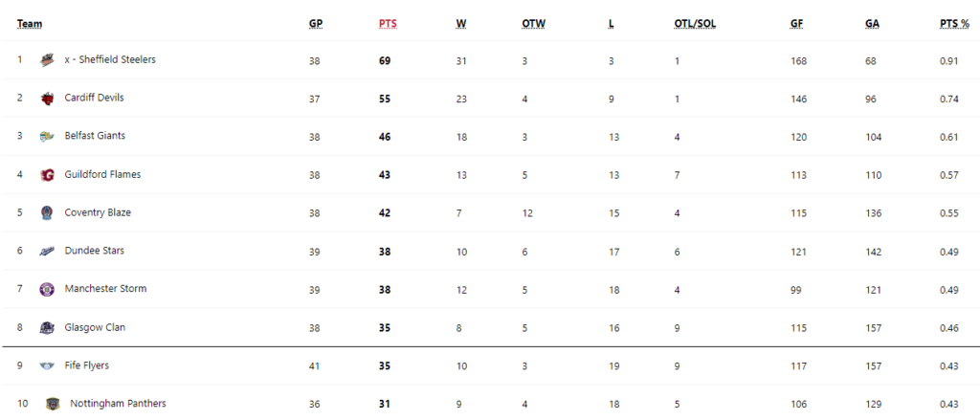Sort standings by GF column
The height and width of the screenshot is (420, 980).
tap(797, 24)
